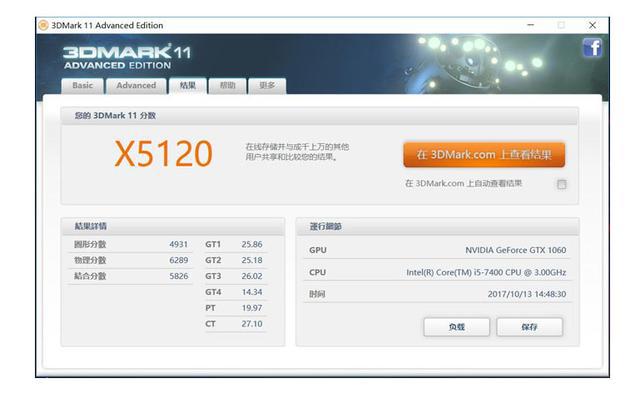Click the 3DMark 11 Advanced Edition logo

coord(127,57)
